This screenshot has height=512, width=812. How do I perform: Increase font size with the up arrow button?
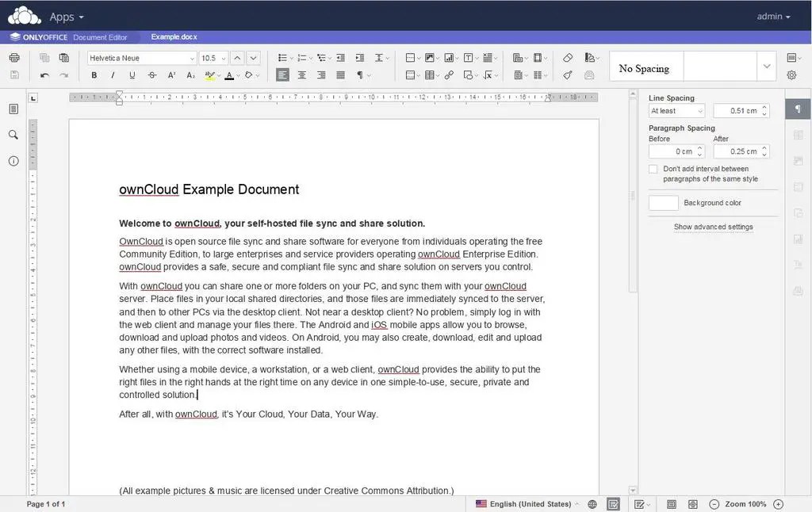tap(237, 58)
